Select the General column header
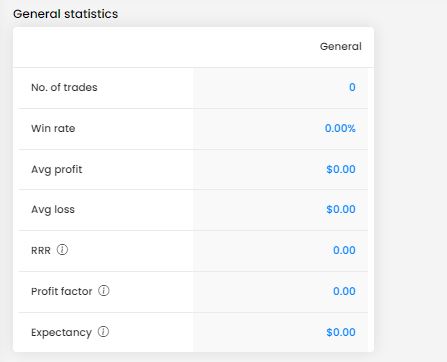 coord(341,46)
